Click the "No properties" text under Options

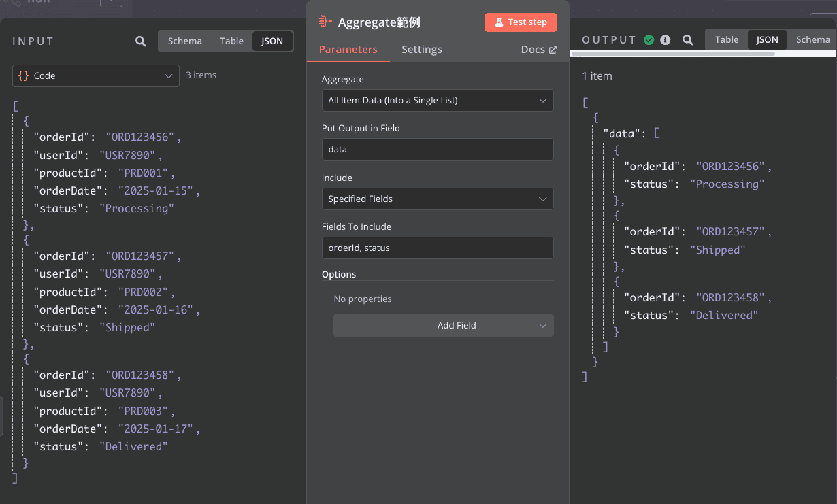point(363,299)
